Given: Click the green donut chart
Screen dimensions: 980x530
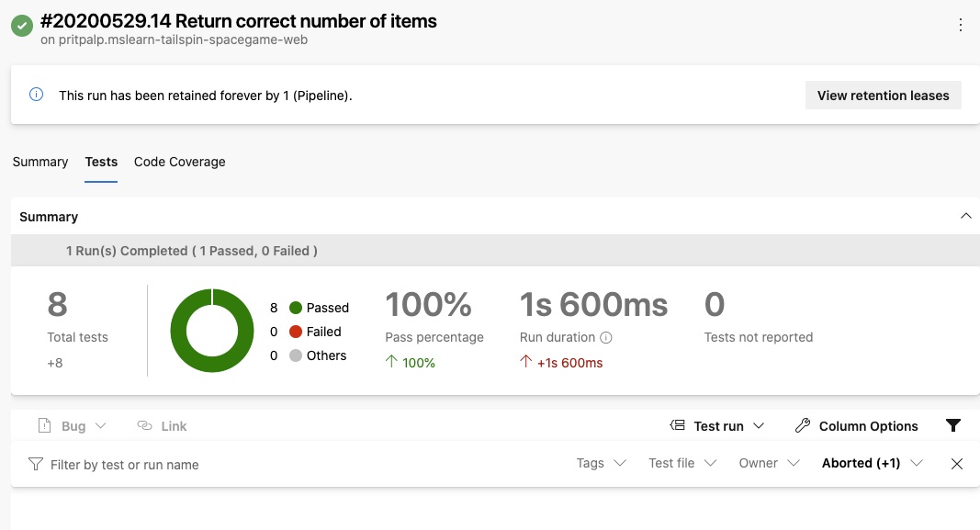Looking at the screenshot, I should tap(212, 330).
